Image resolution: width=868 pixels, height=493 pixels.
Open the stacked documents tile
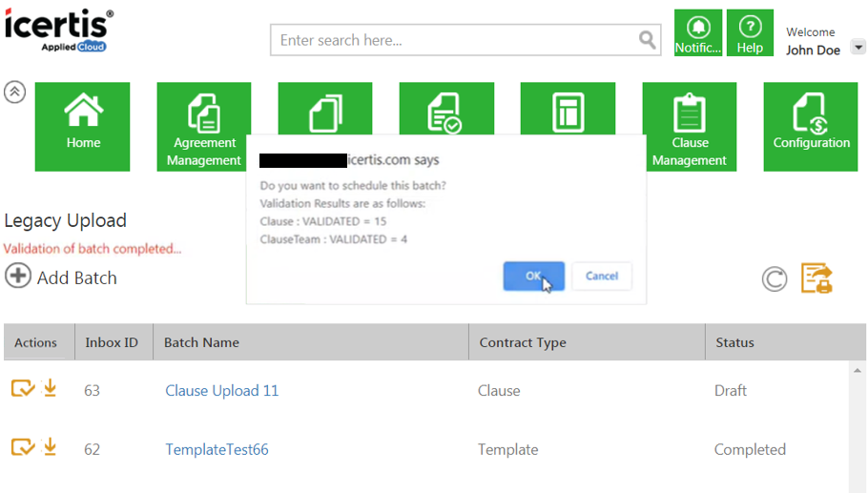[325, 109]
